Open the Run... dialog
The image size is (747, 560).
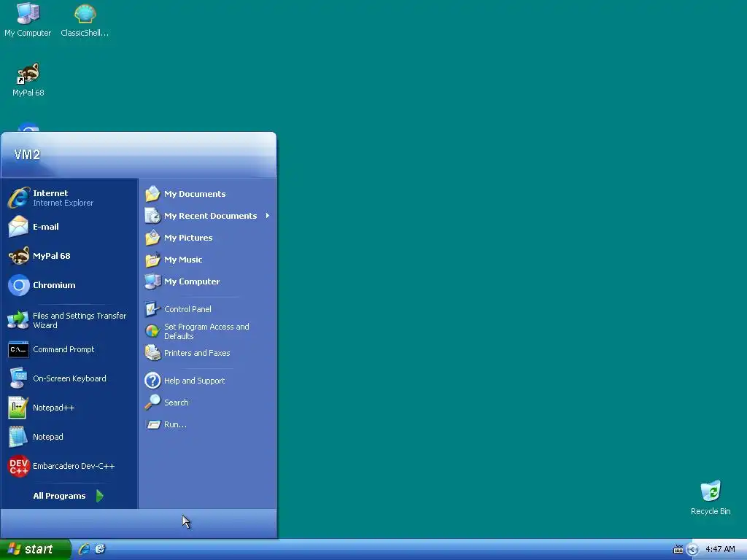[x=208, y=424]
